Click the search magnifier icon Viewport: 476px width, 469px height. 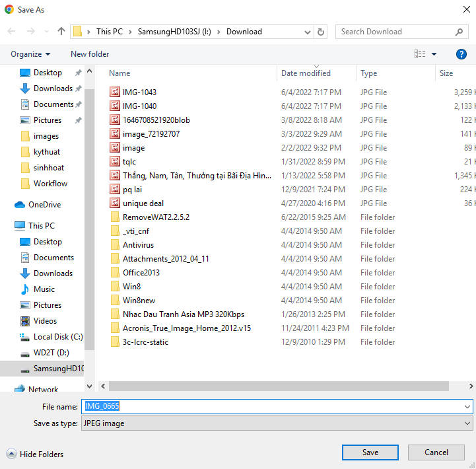tap(459, 32)
